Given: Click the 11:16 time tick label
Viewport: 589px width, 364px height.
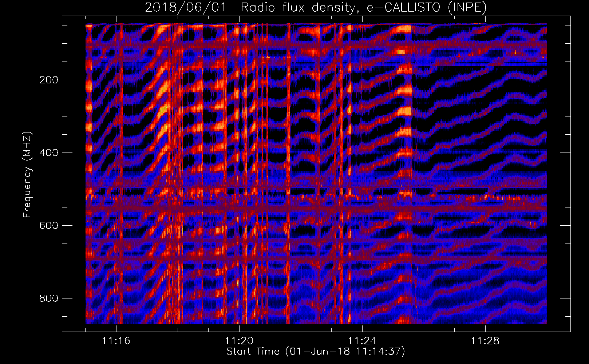Looking at the screenshot, I should tap(116, 341).
